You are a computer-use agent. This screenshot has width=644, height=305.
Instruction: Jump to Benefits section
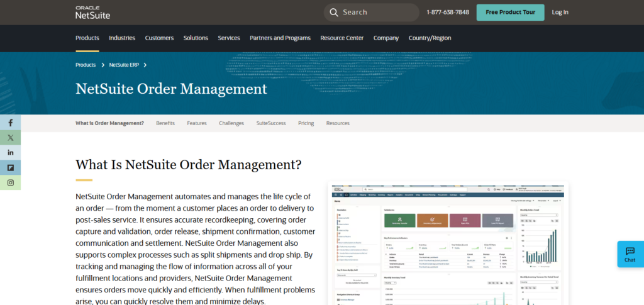pos(165,123)
